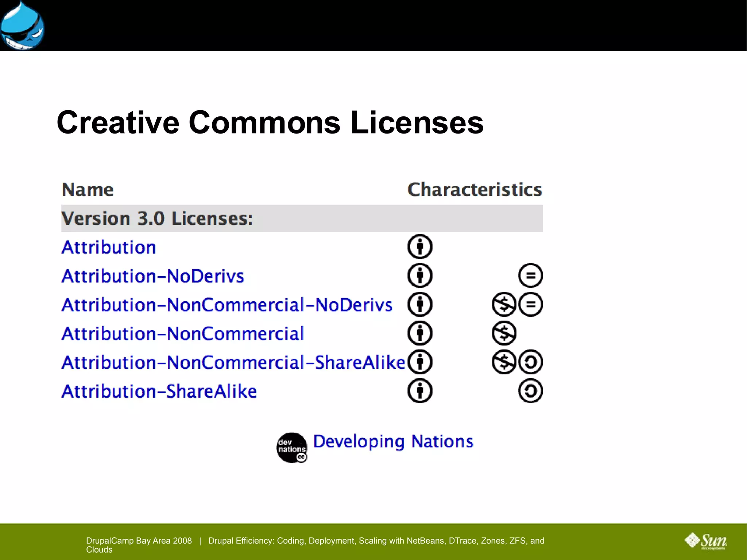The image size is (747, 560).
Task: Click the person icon in the Attribution-NonCommercial-ShareAlike row
Action: (420, 362)
